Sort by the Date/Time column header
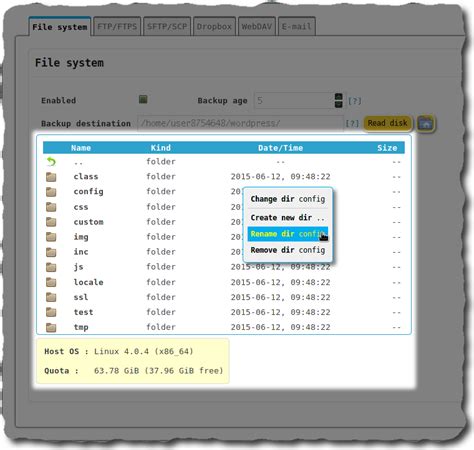This screenshot has width=474, height=450. click(x=280, y=148)
